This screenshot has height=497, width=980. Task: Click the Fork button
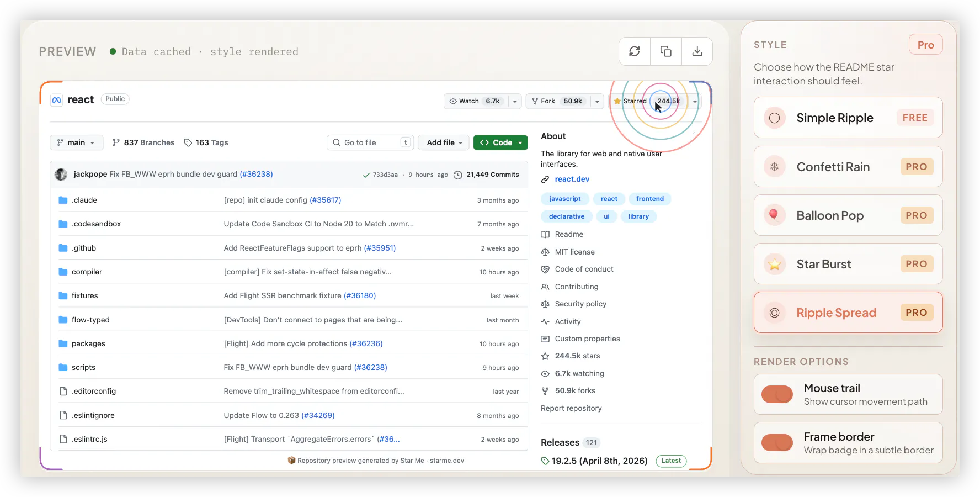(x=558, y=102)
